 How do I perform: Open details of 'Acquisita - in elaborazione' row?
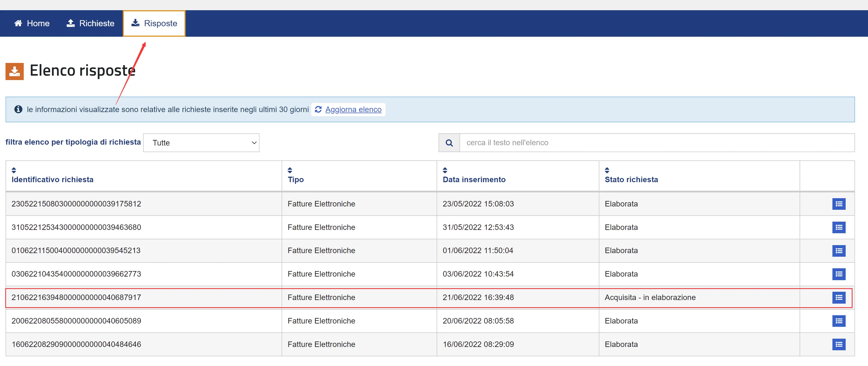[838, 298]
